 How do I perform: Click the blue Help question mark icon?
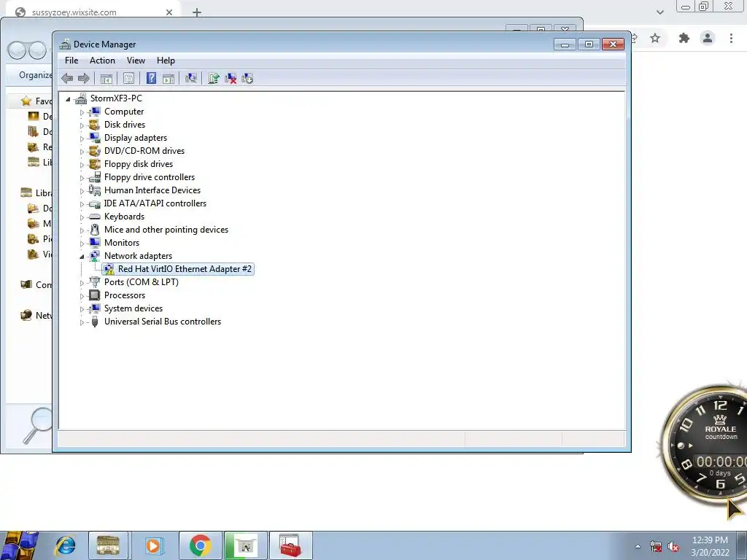pos(151,79)
